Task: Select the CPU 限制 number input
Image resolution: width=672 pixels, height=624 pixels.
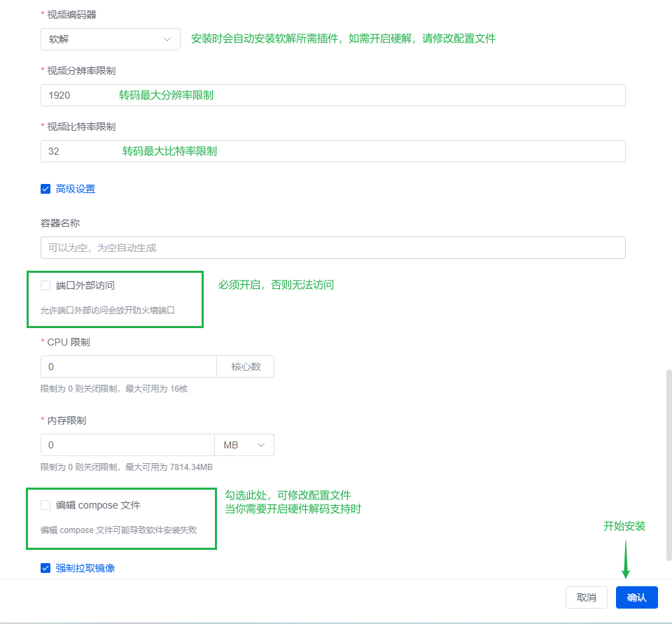Action: pos(129,367)
